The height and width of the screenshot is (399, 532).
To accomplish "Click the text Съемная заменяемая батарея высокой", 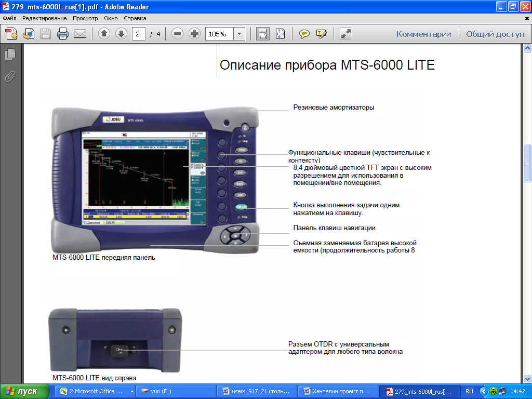I will (354, 243).
